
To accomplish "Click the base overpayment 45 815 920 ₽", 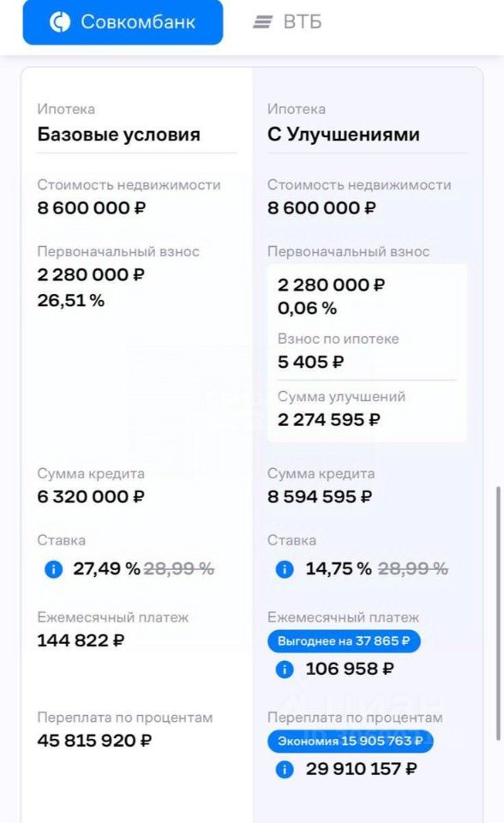I will pos(94,741).
